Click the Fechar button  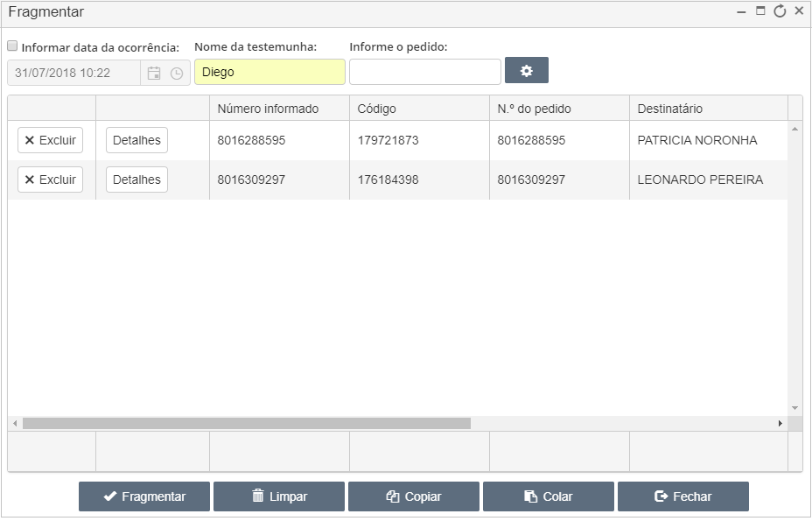tap(683, 496)
